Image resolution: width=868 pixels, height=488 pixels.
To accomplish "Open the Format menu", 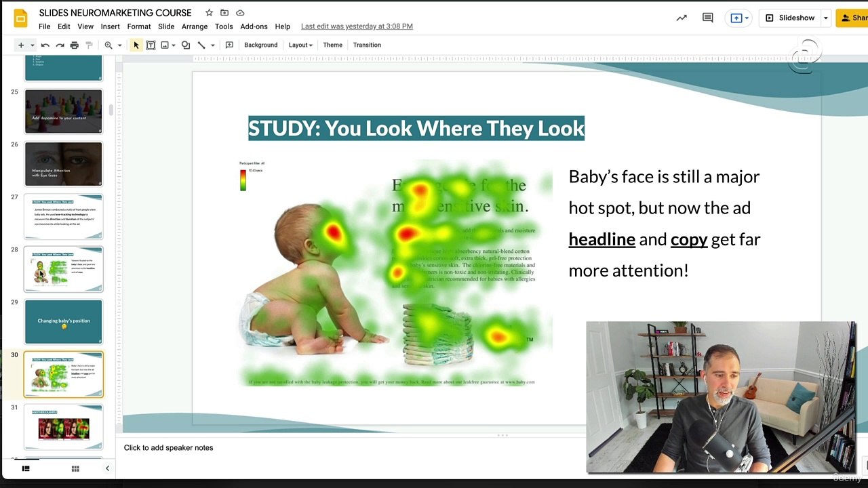I will pos(139,26).
